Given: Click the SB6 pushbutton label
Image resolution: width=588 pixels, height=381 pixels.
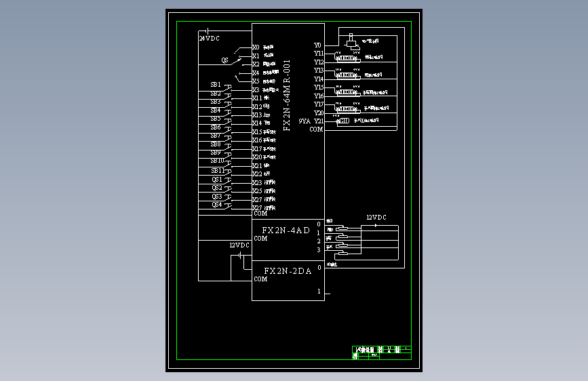Looking at the screenshot, I should point(216,127).
